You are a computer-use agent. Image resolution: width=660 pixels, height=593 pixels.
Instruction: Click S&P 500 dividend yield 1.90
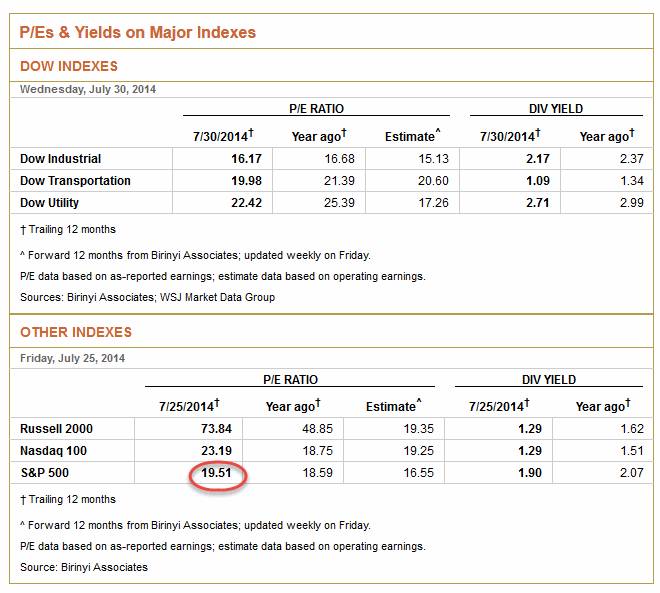530,473
